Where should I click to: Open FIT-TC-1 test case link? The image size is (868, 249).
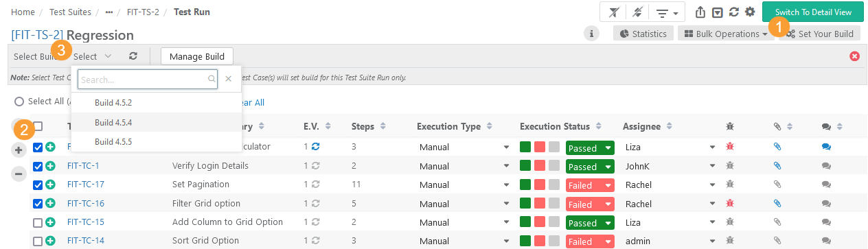point(83,166)
